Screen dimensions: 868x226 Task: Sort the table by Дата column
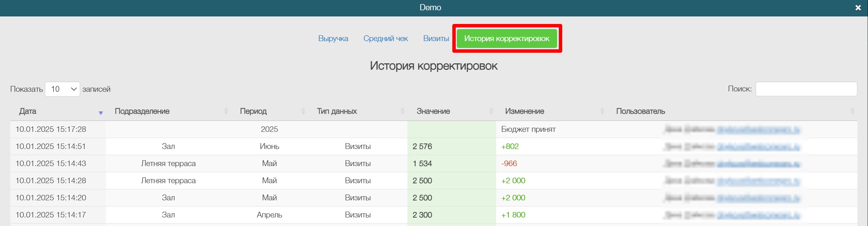(x=28, y=111)
